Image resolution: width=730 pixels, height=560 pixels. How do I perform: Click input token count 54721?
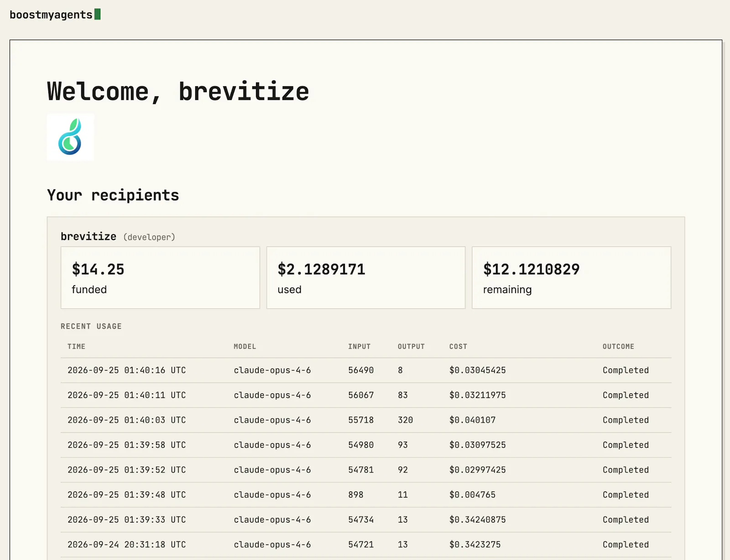[x=361, y=544]
